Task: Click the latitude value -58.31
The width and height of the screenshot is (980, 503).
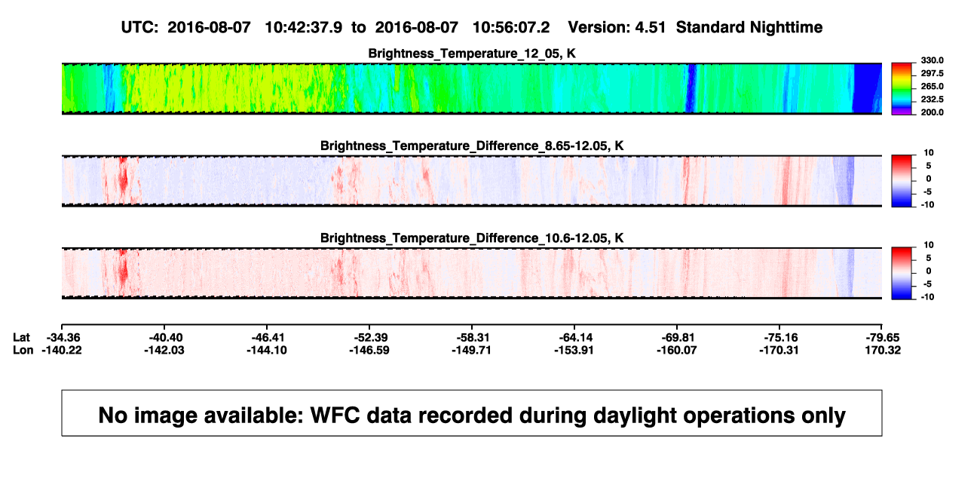Action: point(473,337)
